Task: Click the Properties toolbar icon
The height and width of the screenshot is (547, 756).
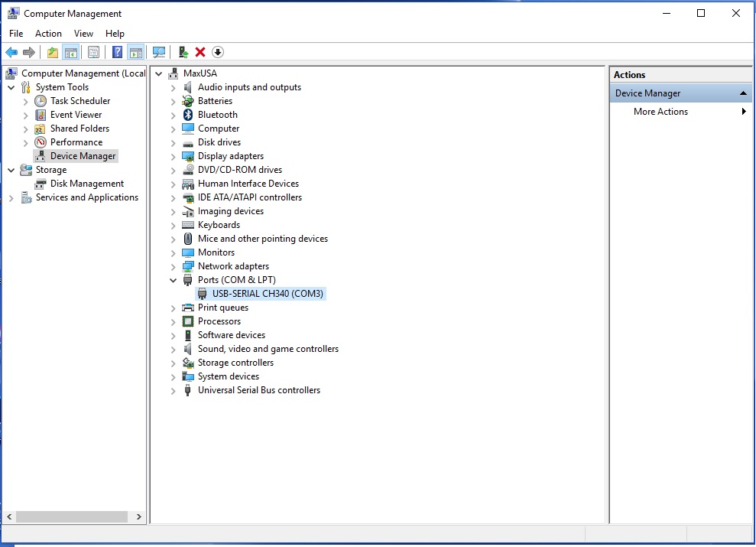Action: click(93, 52)
